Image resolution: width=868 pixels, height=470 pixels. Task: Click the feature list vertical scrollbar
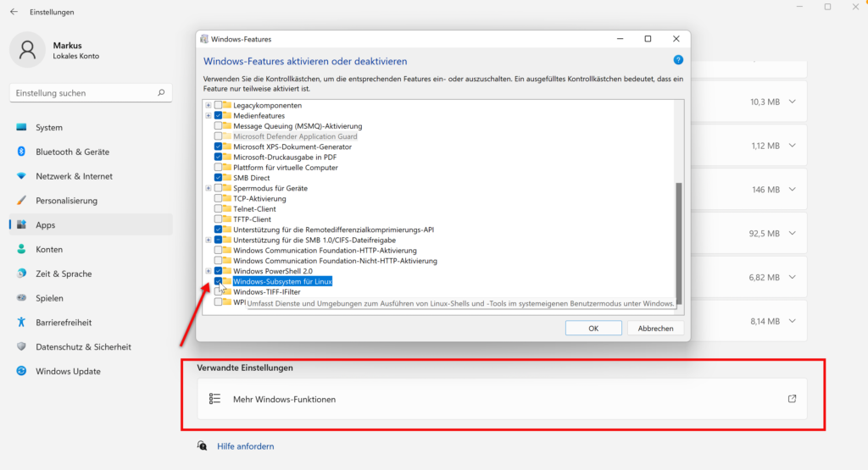click(679, 243)
